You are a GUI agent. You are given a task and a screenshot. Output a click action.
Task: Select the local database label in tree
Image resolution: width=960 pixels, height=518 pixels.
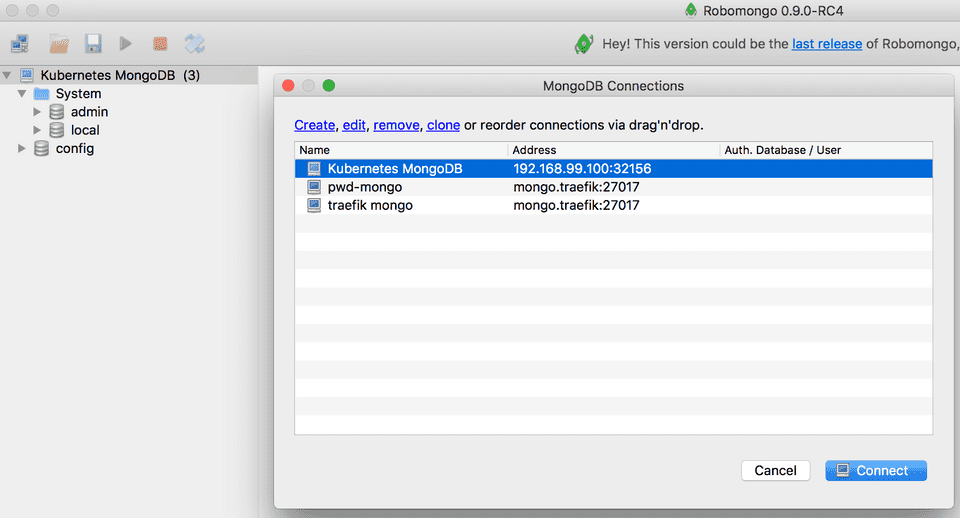[85, 130]
